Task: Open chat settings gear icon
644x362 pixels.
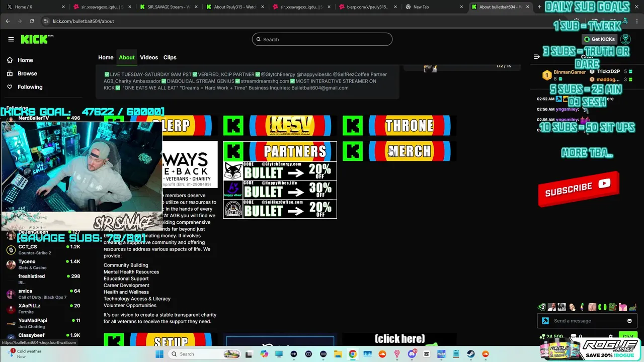Action: (611, 337)
